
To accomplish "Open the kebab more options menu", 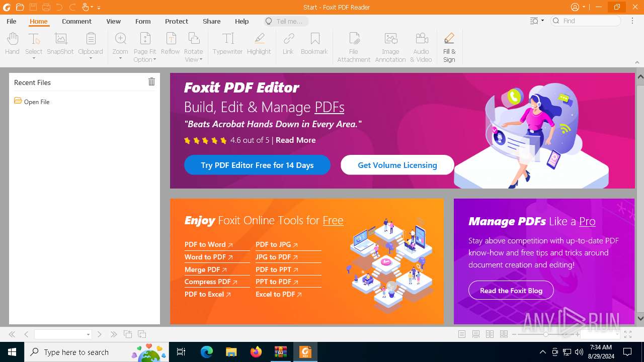I will click(632, 21).
